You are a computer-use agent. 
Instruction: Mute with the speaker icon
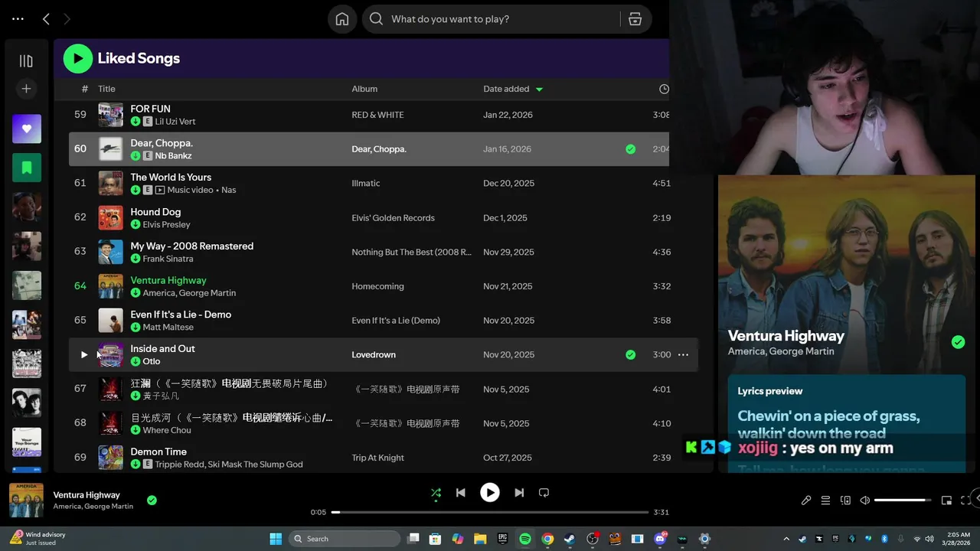pyautogui.click(x=865, y=500)
